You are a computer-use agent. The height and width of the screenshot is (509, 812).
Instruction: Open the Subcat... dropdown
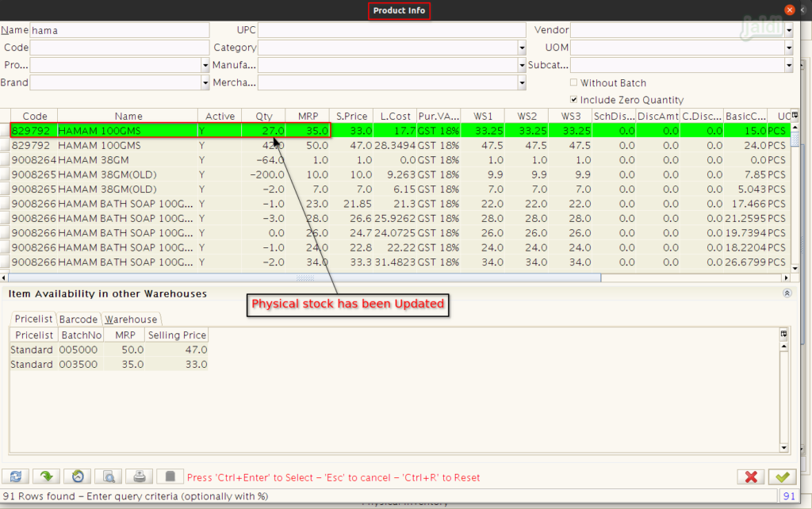tap(789, 65)
